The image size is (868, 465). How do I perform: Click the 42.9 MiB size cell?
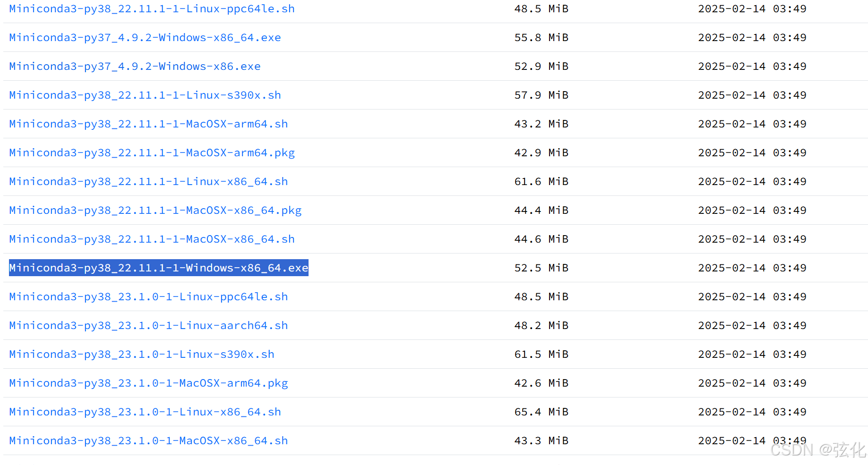pos(541,153)
